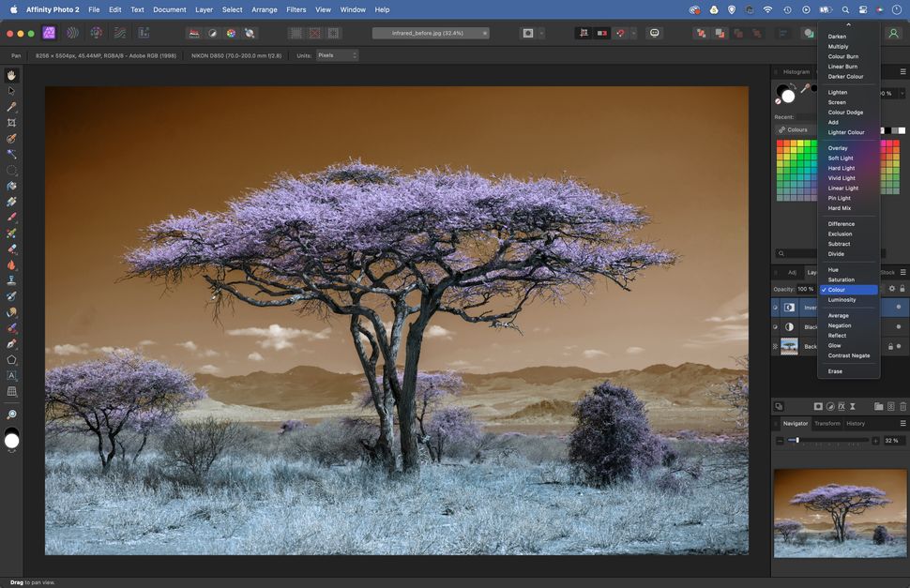Select the View (hand) tool
This screenshot has width=910, height=588.
11,75
